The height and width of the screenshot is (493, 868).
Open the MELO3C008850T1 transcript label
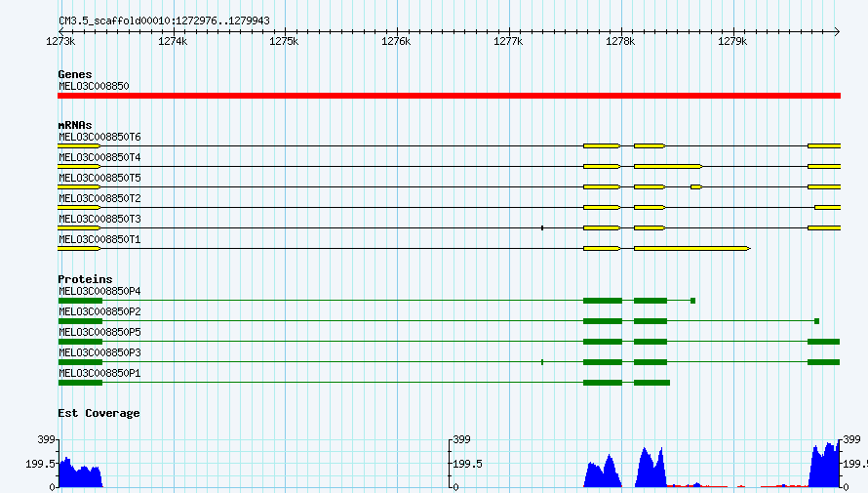click(99, 239)
